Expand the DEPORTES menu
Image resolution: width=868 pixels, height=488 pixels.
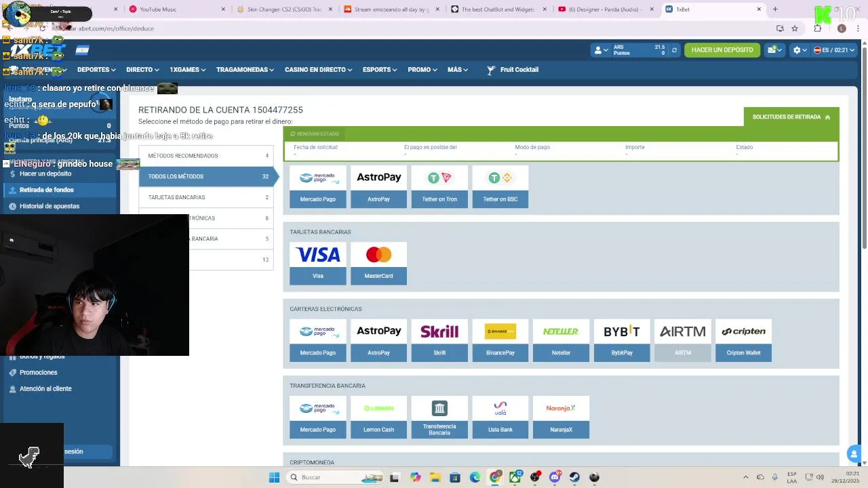point(96,70)
